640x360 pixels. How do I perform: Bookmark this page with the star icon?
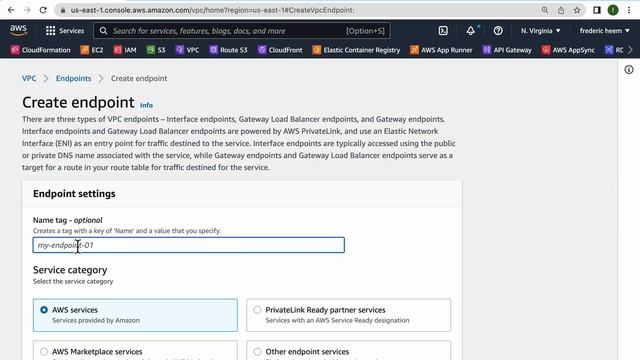pos(577,10)
